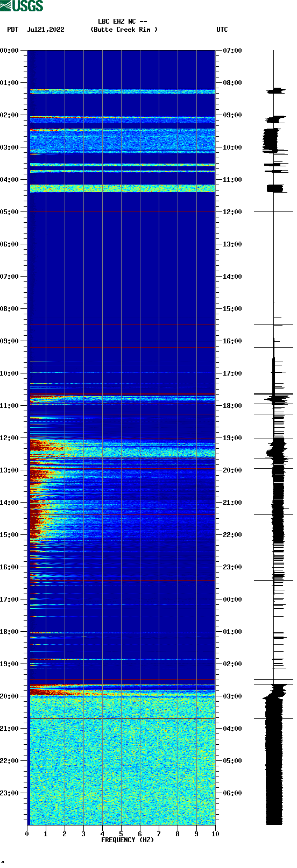
Task: Click the 10:00 UTC time label
Action: tap(232, 147)
